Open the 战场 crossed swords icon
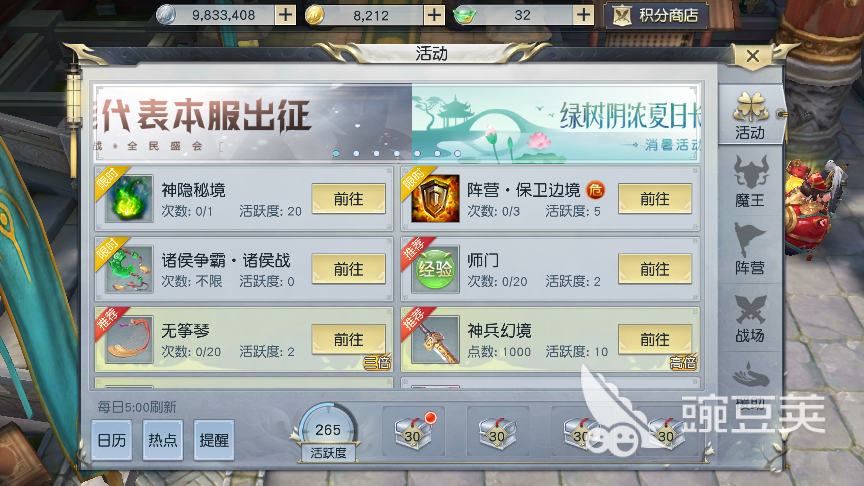 [750, 318]
